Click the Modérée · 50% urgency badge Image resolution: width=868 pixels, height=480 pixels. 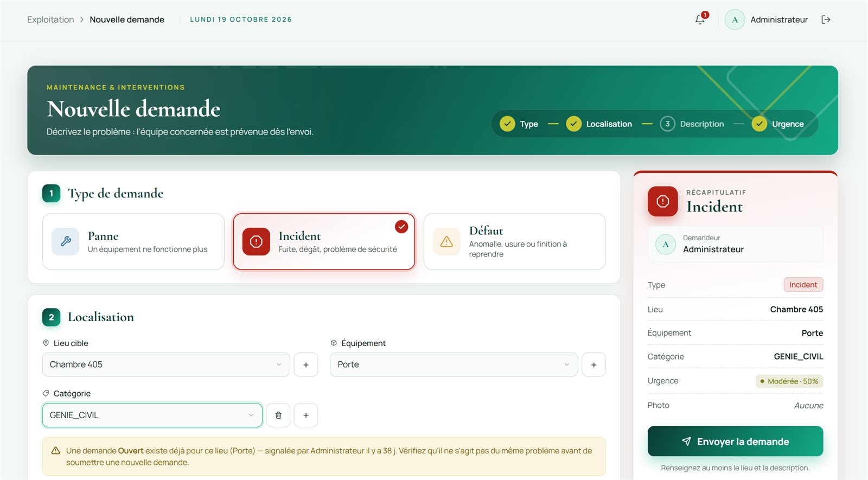tap(789, 381)
